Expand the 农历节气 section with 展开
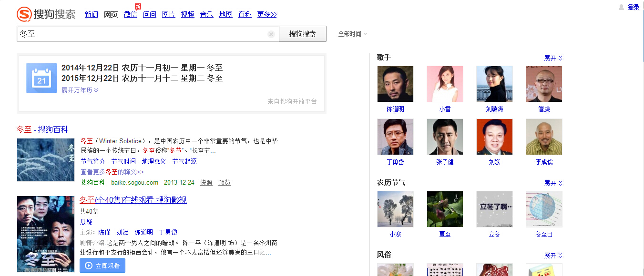This screenshot has width=644, height=276. pos(553,183)
